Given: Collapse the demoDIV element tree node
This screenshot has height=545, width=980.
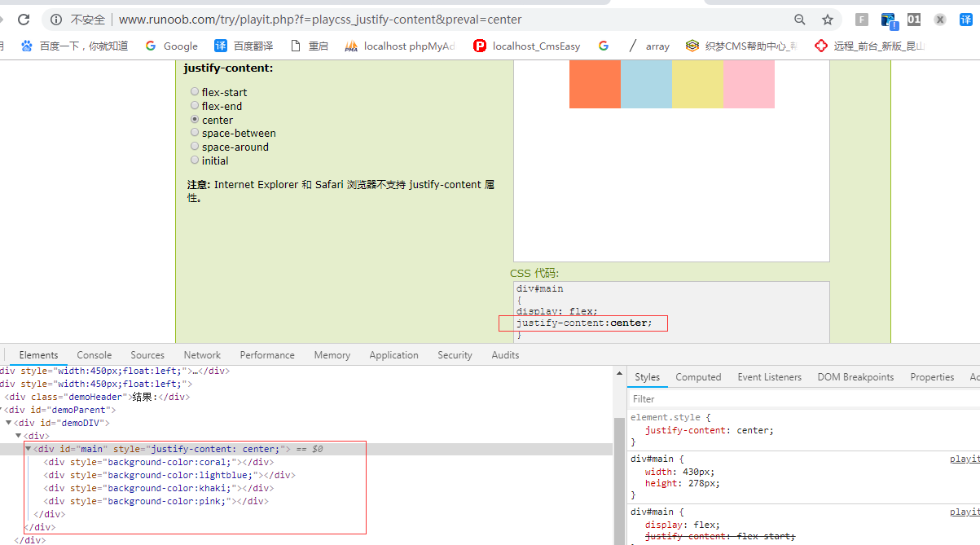Looking at the screenshot, I should coord(9,423).
